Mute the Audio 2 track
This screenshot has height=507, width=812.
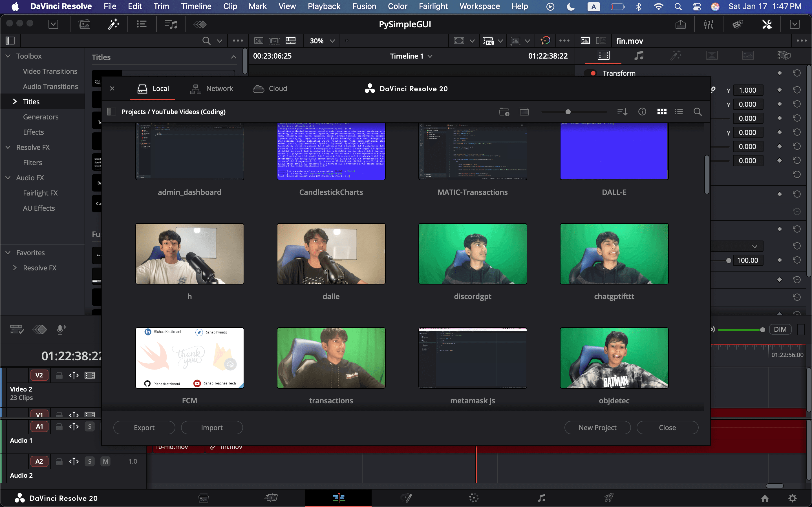(x=105, y=461)
